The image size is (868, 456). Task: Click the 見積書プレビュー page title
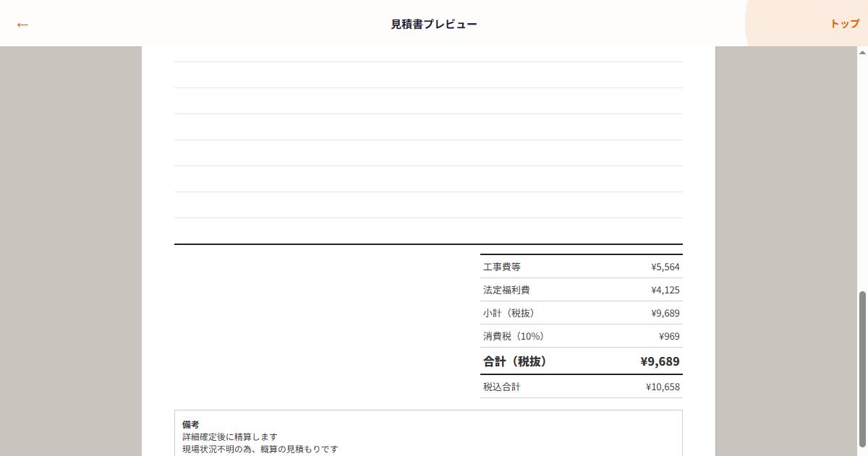tap(434, 24)
